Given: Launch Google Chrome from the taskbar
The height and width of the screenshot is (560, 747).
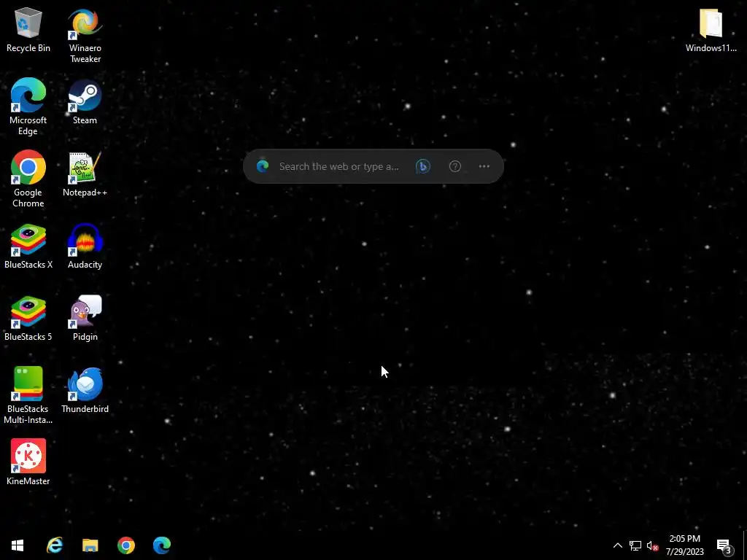Looking at the screenshot, I should click(126, 545).
